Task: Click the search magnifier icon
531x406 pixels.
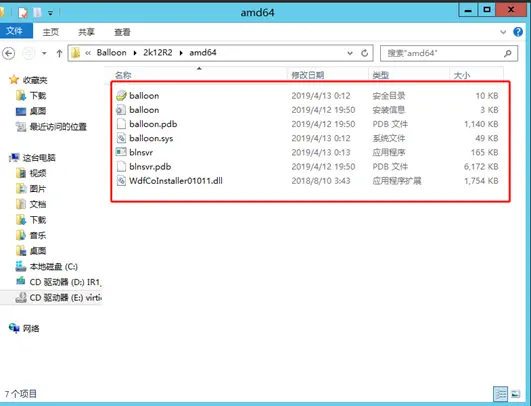Action: 507,53
